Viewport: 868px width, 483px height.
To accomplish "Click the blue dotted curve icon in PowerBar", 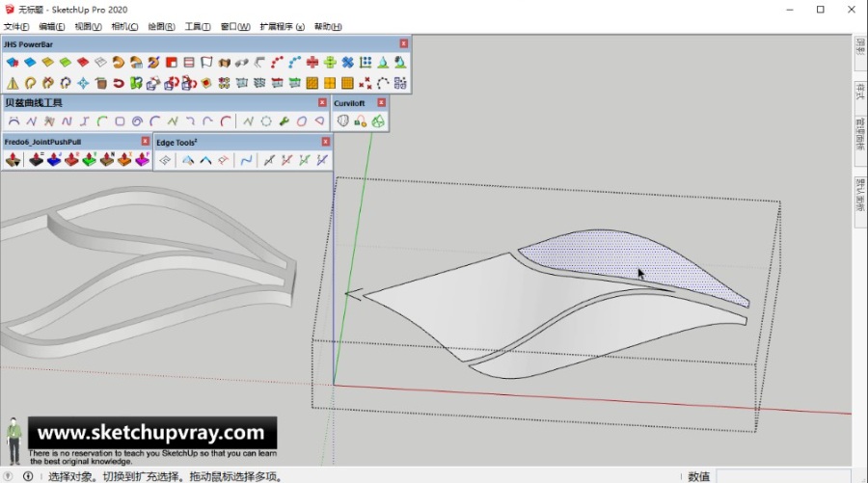I will click(x=294, y=63).
